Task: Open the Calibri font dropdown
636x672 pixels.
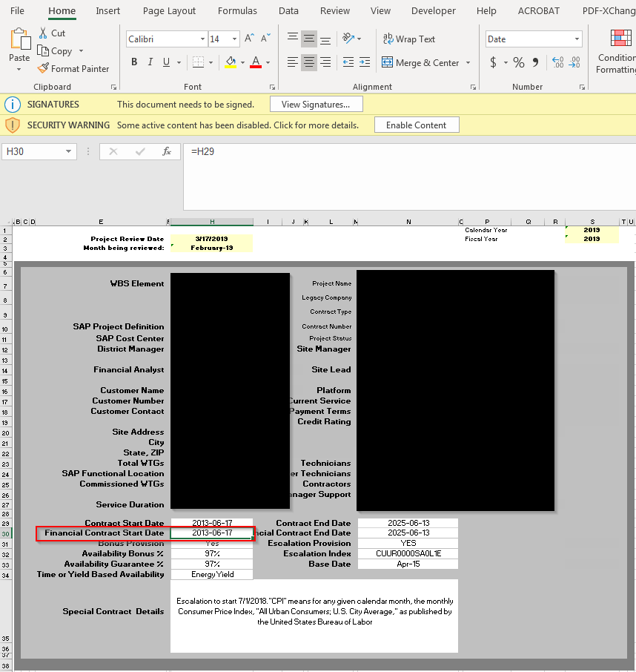Action: 163,39
